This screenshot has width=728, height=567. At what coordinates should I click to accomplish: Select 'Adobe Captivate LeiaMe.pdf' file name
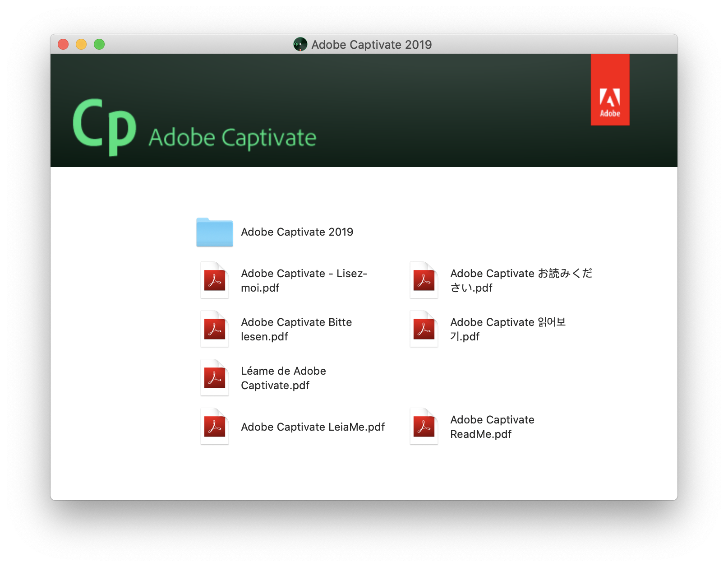(x=313, y=427)
